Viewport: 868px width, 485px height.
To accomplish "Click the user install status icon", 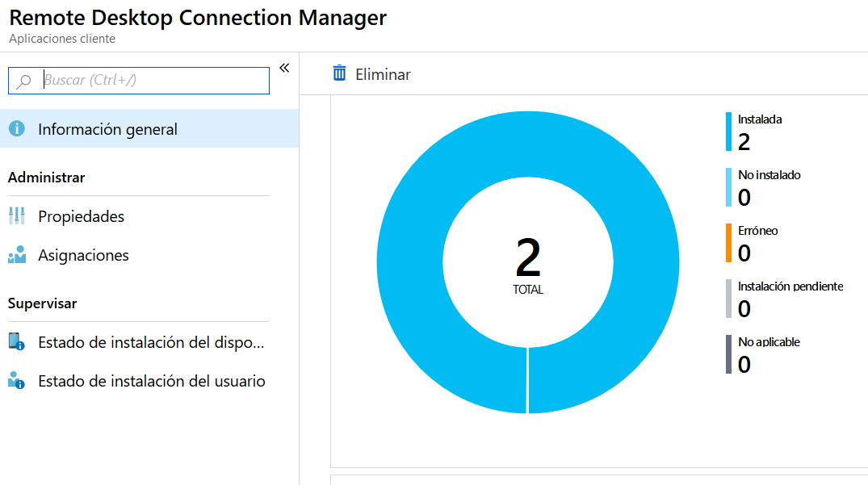I will [x=17, y=380].
